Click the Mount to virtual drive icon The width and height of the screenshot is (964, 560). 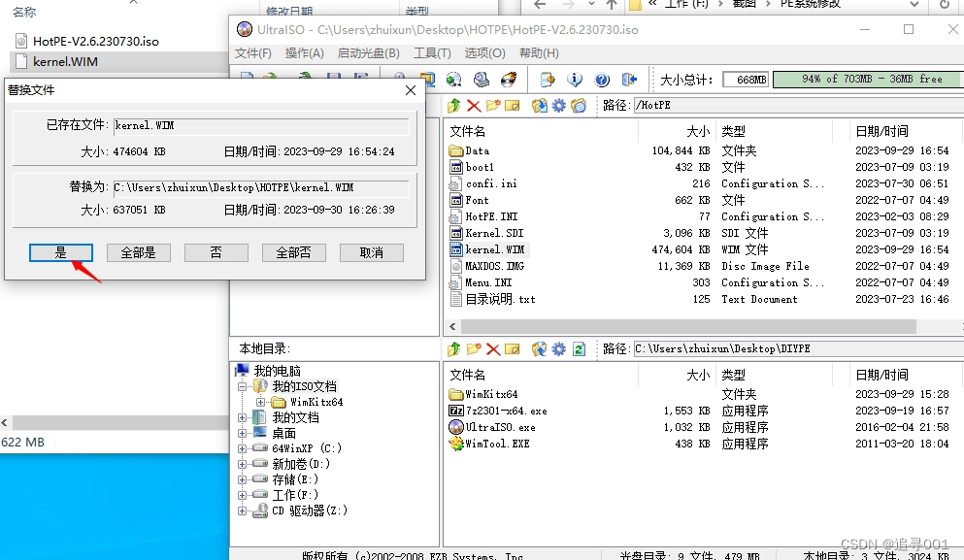pos(482,80)
